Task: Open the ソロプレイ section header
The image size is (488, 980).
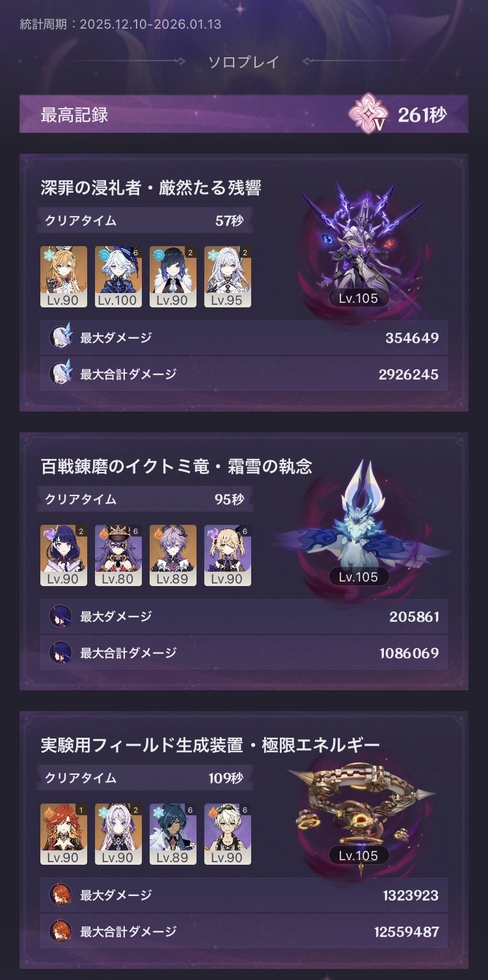Action: [x=243, y=63]
